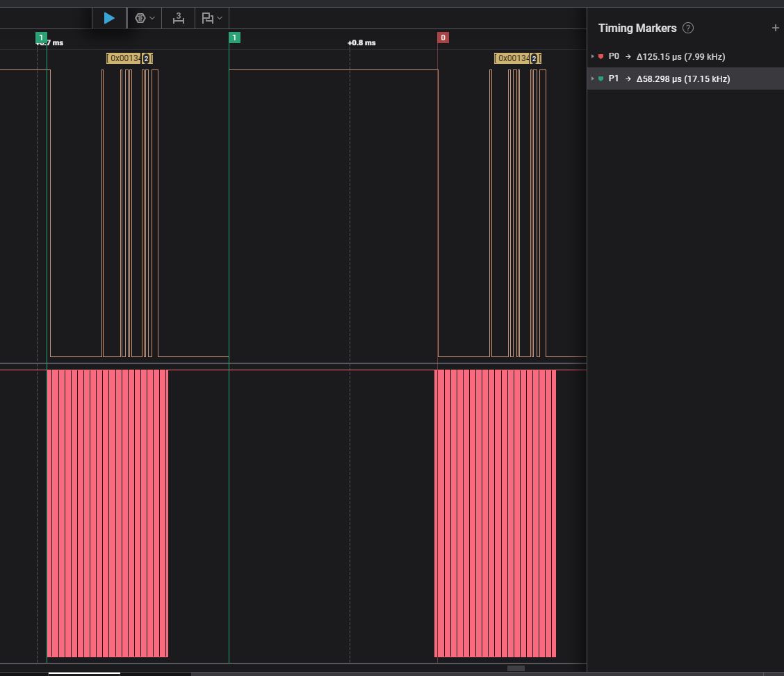
Task: Select the measurement span tool icon
Action: click(x=179, y=18)
